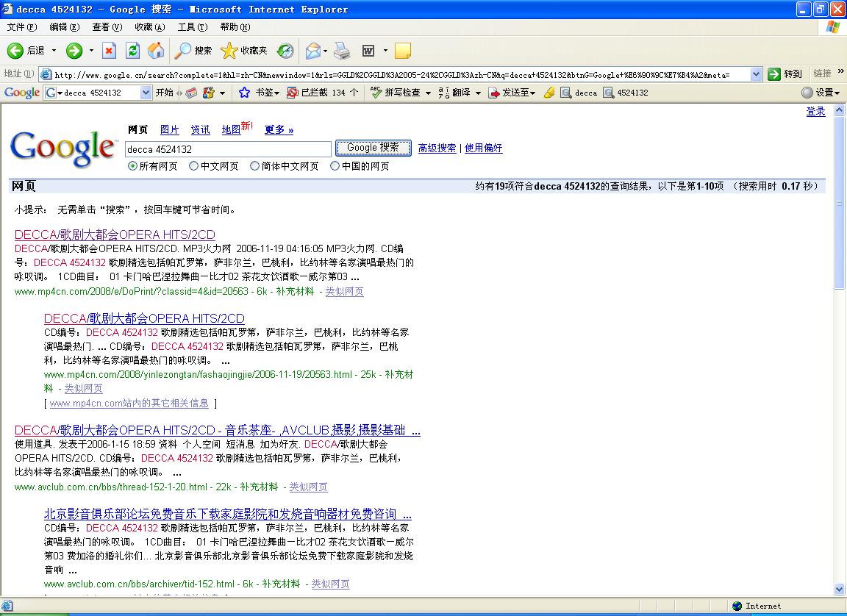Open the back button history dropdown arrow
Image resolution: width=847 pixels, height=616 pixels.
[x=54, y=51]
